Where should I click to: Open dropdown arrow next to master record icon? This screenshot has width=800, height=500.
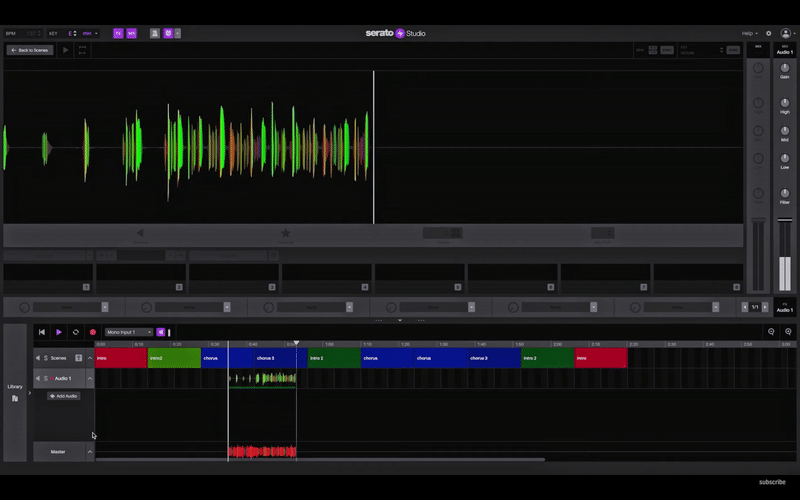tap(178, 33)
